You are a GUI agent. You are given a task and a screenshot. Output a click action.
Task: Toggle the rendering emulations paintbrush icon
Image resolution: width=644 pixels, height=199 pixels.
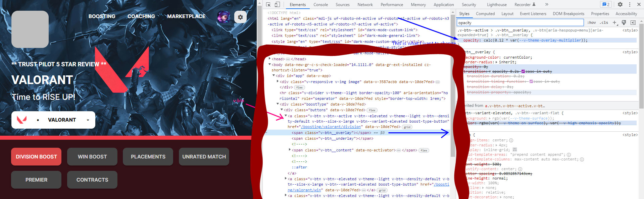pyautogui.click(x=624, y=22)
